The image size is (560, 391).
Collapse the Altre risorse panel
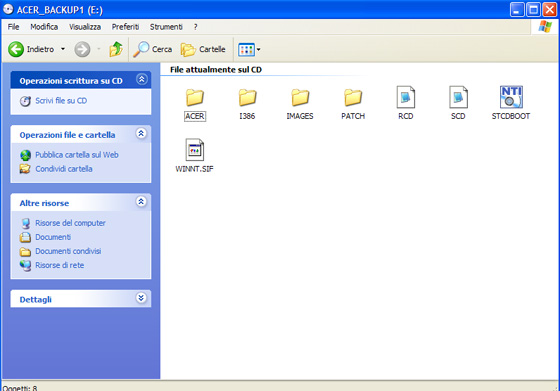click(141, 202)
